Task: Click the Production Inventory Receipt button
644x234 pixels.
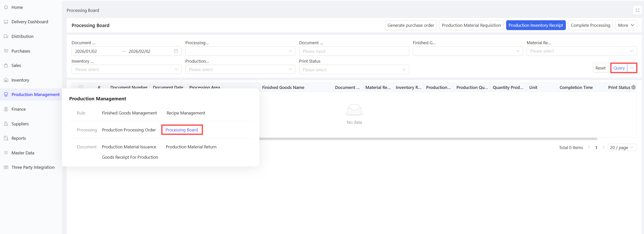Action: (535, 25)
